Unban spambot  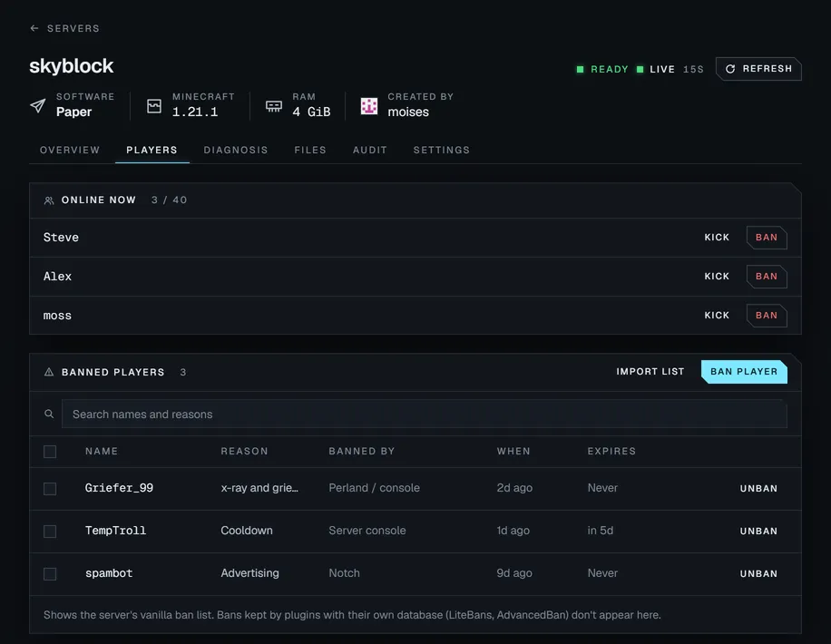pyautogui.click(x=758, y=573)
